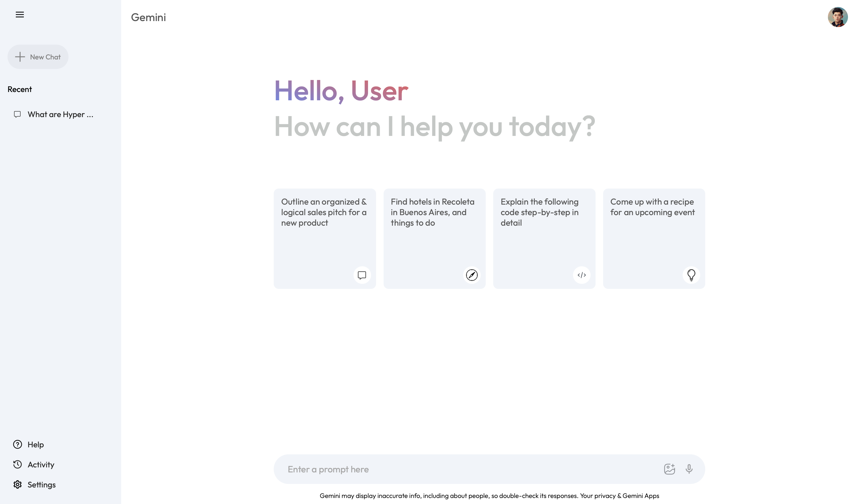This screenshot has height=504, width=858.
Task: Start a New Chat
Action: [38, 57]
